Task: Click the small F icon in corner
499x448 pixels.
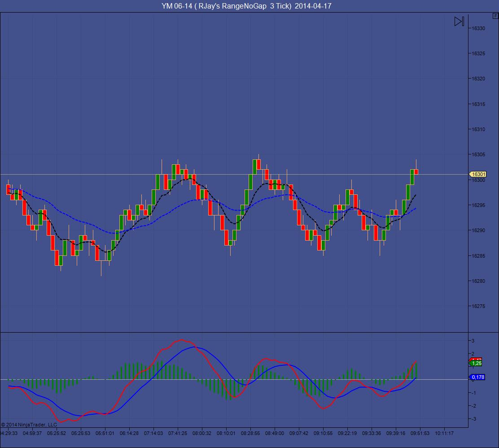Action: [x=495, y=16]
